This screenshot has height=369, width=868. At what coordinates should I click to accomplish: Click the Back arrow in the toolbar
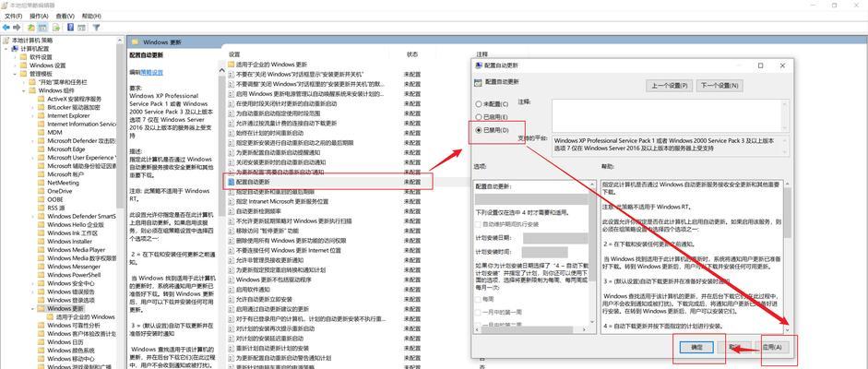(6, 27)
